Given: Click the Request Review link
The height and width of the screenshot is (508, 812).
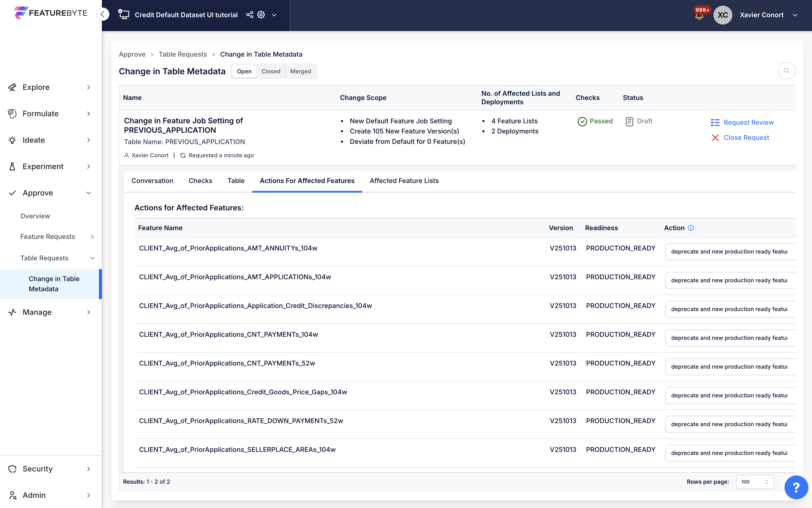Looking at the screenshot, I should click(748, 122).
